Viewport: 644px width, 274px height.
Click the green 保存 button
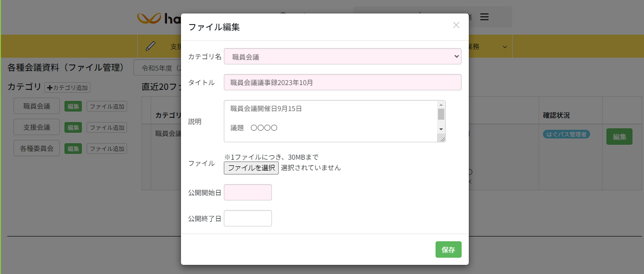coord(449,249)
